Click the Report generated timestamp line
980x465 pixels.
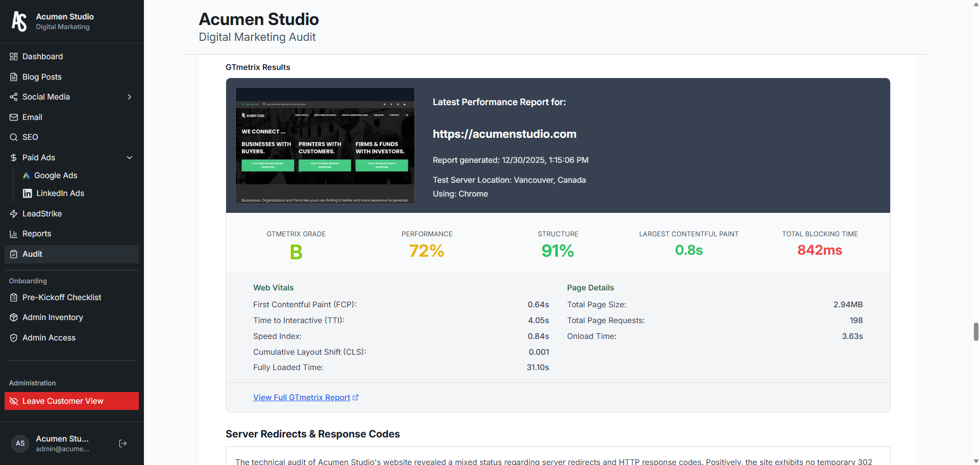pyautogui.click(x=510, y=160)
